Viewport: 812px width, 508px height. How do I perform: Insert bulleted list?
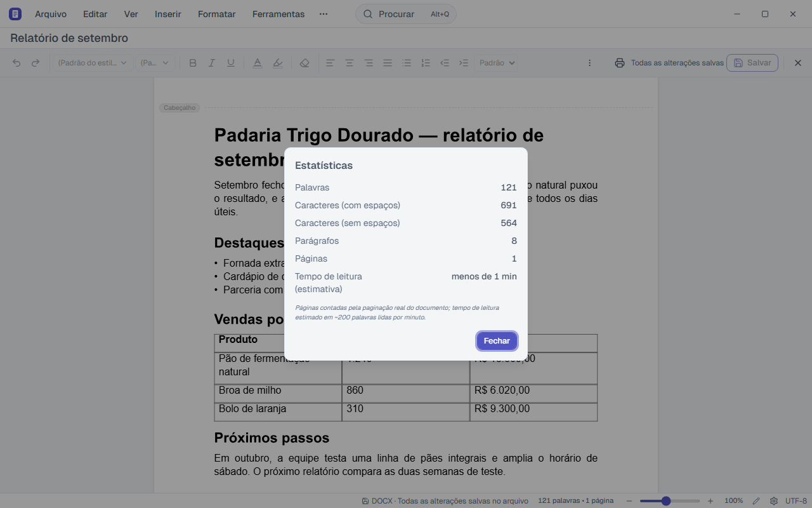[x=407, y=63]
